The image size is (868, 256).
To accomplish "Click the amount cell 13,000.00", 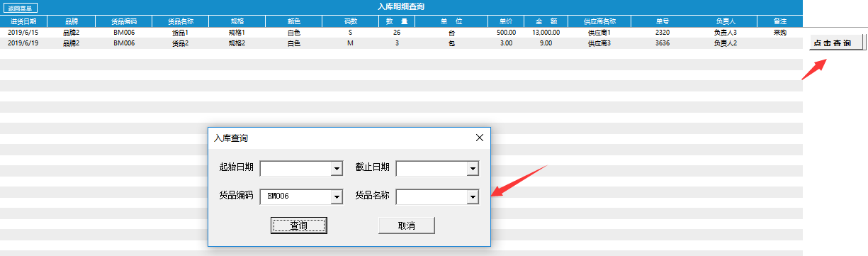I will click(x=546, y=33).
